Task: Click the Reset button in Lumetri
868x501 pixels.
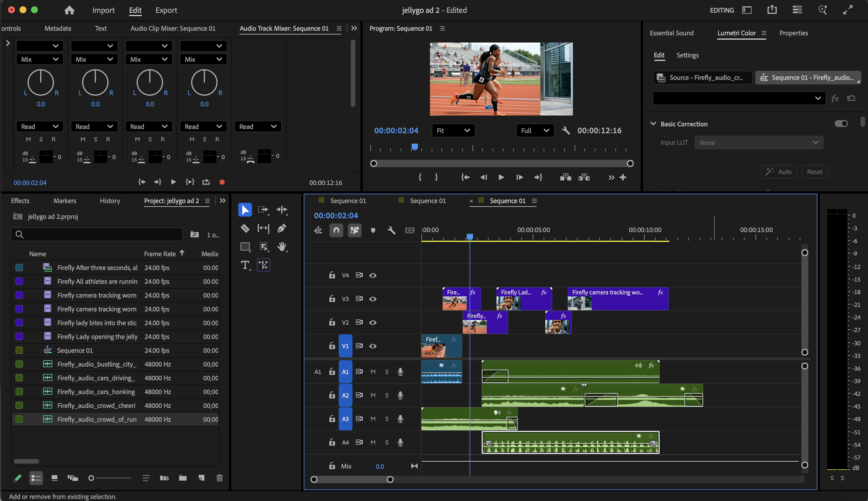Action: click(814, 172)
